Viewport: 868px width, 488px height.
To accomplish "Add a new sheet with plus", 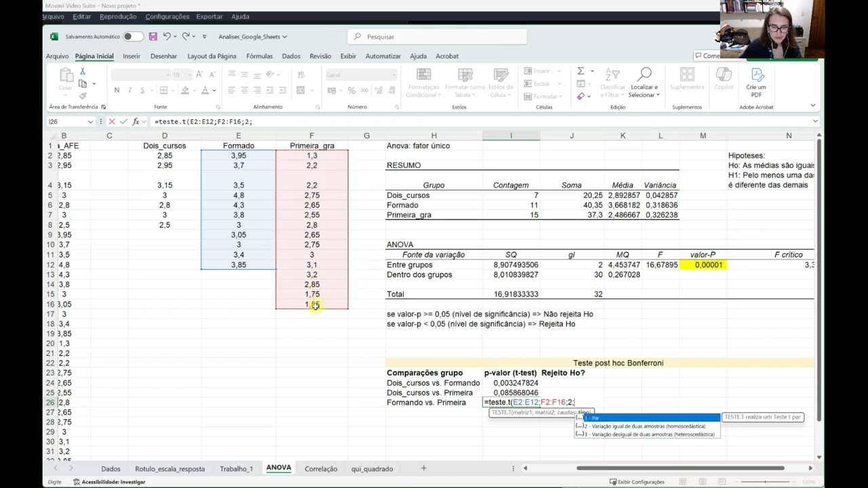I will 423,468.
